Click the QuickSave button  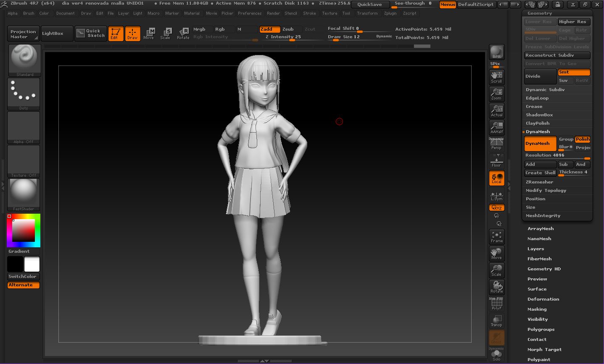[x=370, y=5]
